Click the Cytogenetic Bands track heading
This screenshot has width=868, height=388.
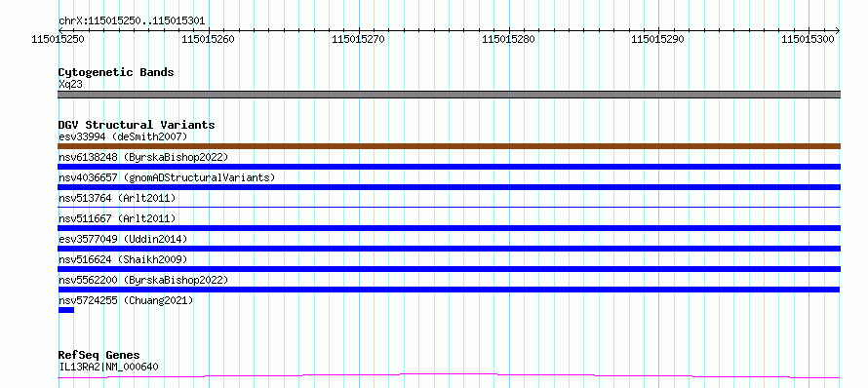[116, 72]
